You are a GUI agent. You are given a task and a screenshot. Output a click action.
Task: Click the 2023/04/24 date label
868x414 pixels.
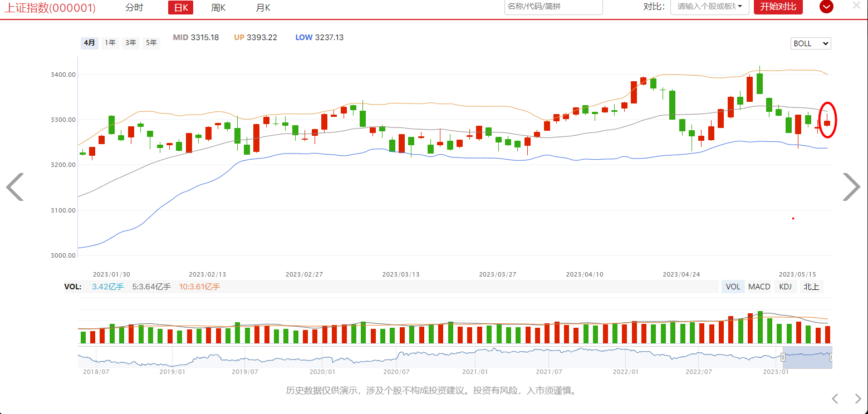(681, 274)
